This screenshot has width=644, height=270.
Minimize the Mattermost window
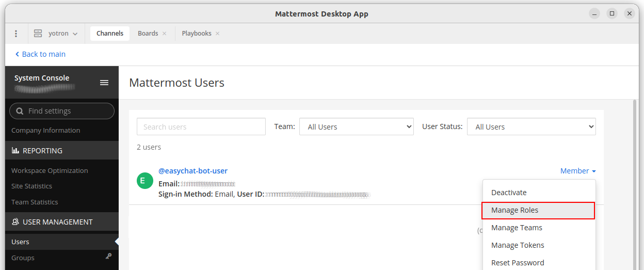[x=594, y=14]
